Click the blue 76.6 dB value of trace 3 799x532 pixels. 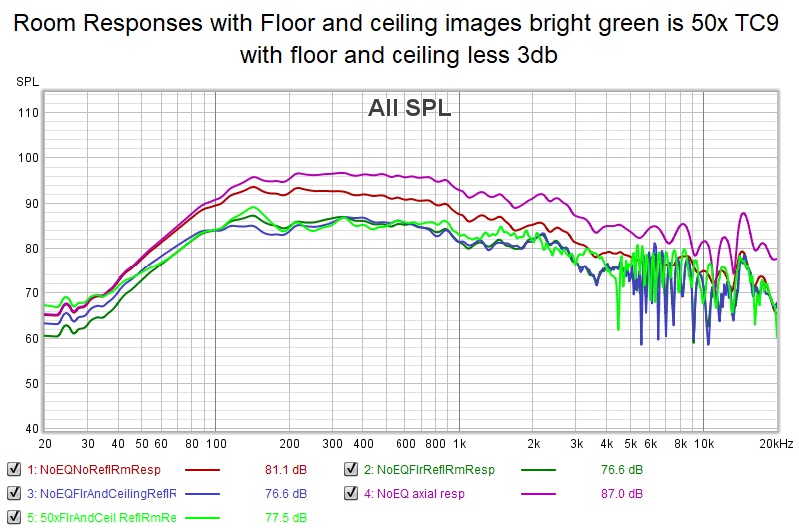coord(286,493)
